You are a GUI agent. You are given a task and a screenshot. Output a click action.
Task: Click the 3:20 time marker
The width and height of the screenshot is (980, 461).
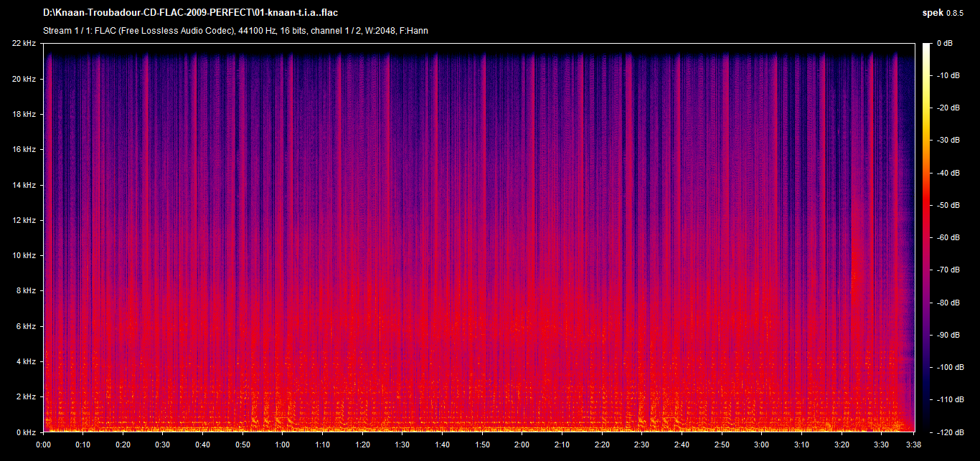[842, 444]
